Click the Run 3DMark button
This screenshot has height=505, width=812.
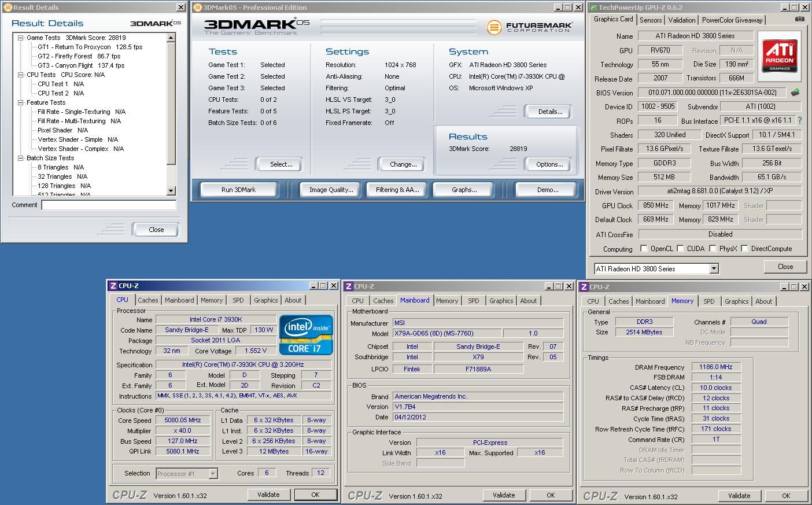pyautogui.click(x=238, y=190)
